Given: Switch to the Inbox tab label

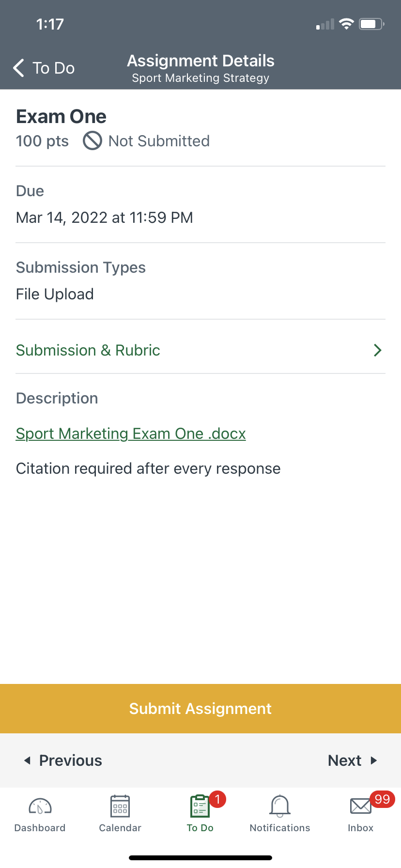Looking at the screenshot, I should pos(361,828).
